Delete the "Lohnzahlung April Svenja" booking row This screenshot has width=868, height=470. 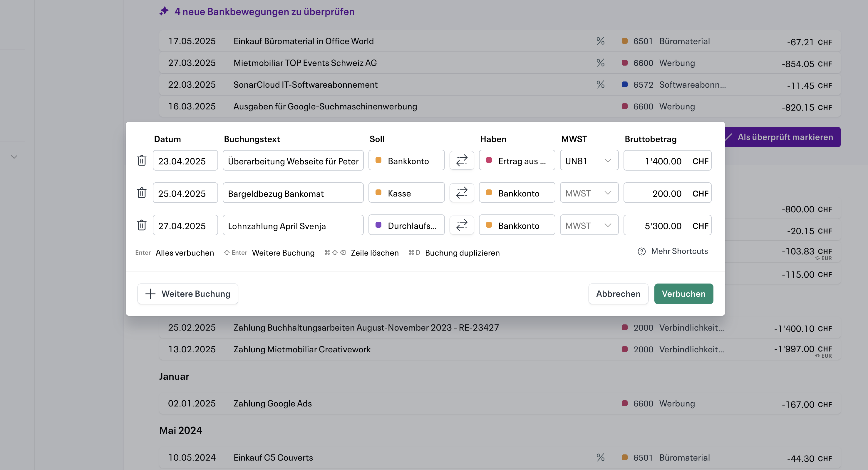[142, 225]
